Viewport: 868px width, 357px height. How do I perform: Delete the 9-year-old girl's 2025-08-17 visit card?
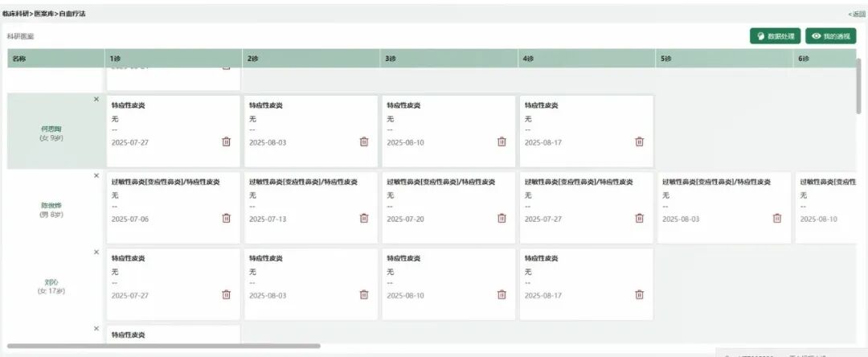pos(640,142)
